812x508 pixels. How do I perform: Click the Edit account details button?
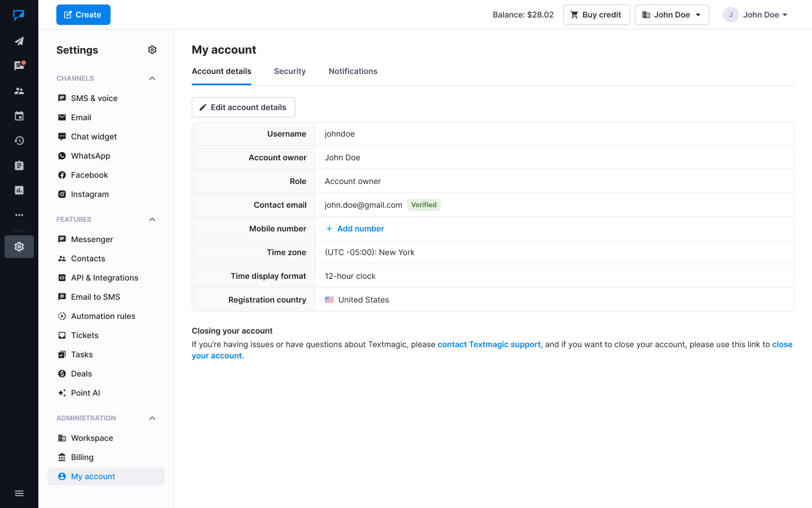tap(244, 107)
